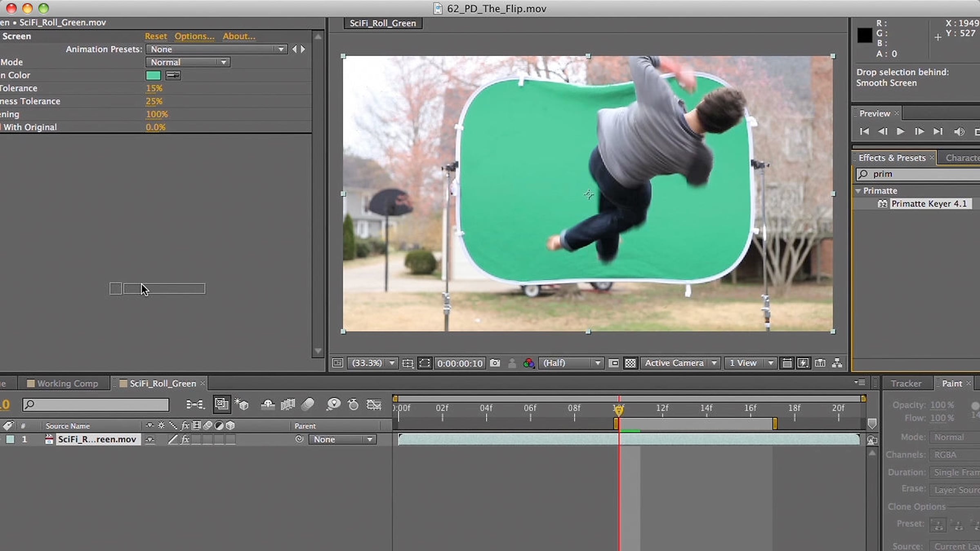The width and height of the screenshot is (980, 551).
Task: Switch to the Tracker panel tab
Action: click(x=906, y=383)
